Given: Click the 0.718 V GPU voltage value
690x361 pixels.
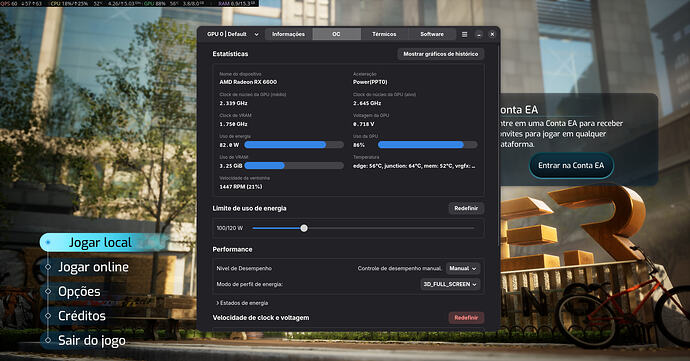Looking at the screenshot, I should [x=363, y=124].
